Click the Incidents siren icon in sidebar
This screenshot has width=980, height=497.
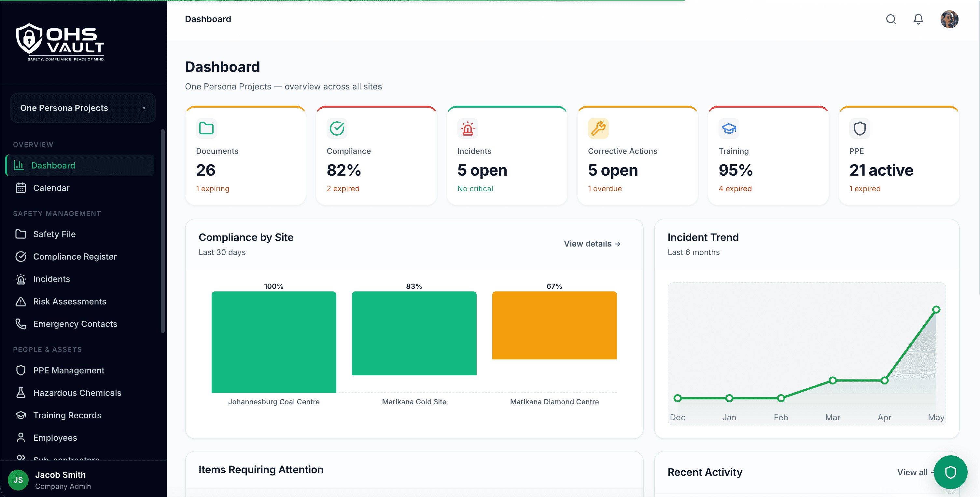pos(21,279)
